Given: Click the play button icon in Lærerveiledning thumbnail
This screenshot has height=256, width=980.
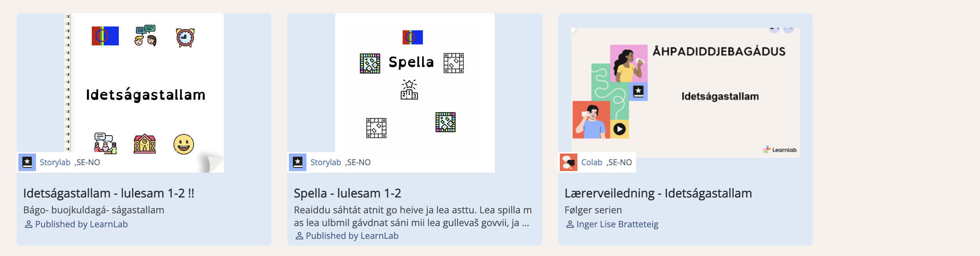Looking at the screenshot, I should point(619,129).
